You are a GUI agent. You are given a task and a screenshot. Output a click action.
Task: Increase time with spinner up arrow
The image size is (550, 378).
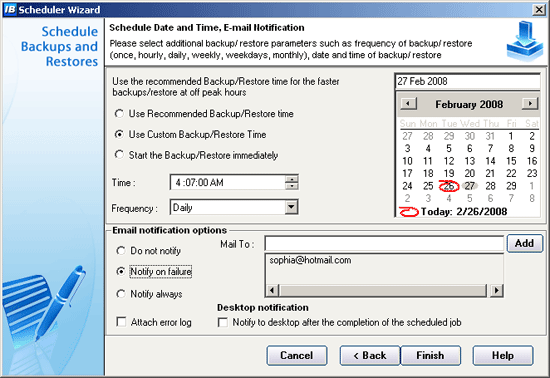tap(291, 179)
